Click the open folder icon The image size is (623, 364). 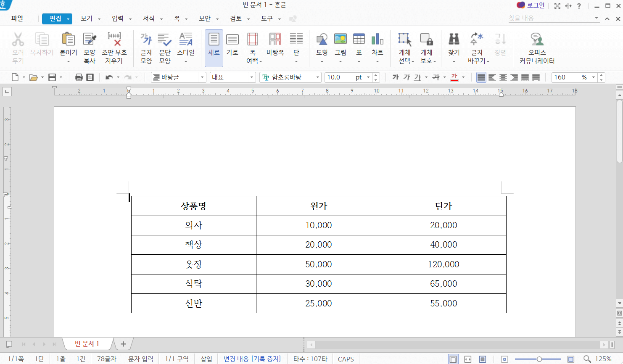point(33,77)
